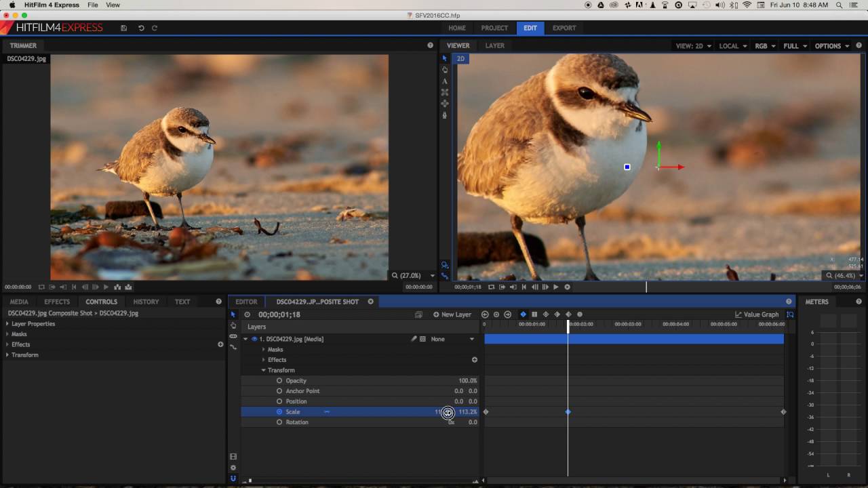Enable keyframing for Opacity property
Viewport: 868px width, 488px height.
[x=279, y=381]
